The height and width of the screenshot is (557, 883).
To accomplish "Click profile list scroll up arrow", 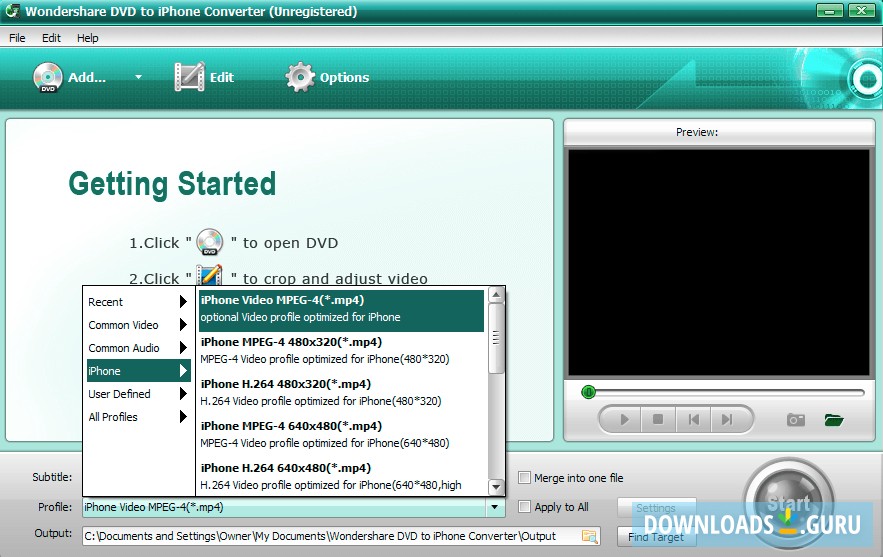I will [496, 295].
